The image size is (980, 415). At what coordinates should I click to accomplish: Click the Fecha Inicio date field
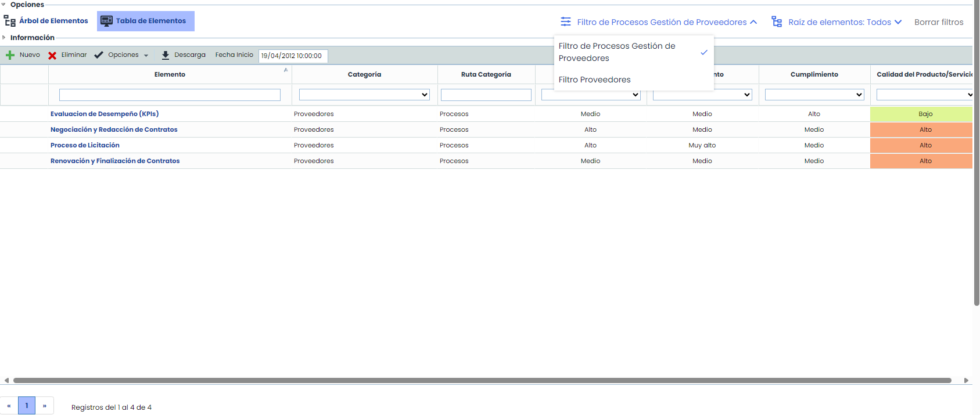[293, 56]
